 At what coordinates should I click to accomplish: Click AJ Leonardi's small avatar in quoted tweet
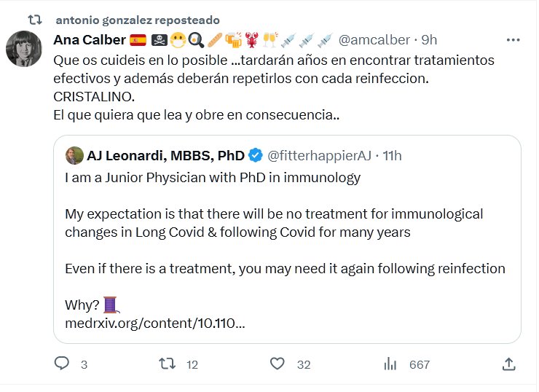point(74,155)
